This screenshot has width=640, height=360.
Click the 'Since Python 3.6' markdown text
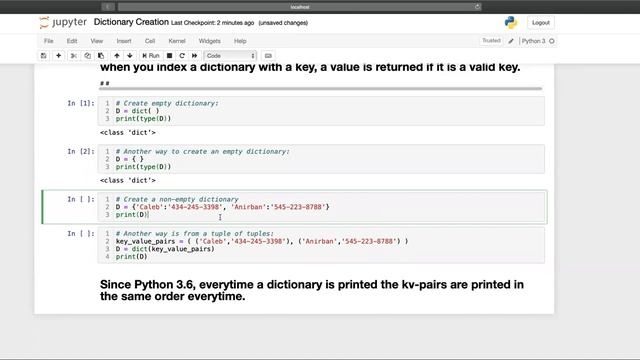pyautogui.click(x=312, y=290)
